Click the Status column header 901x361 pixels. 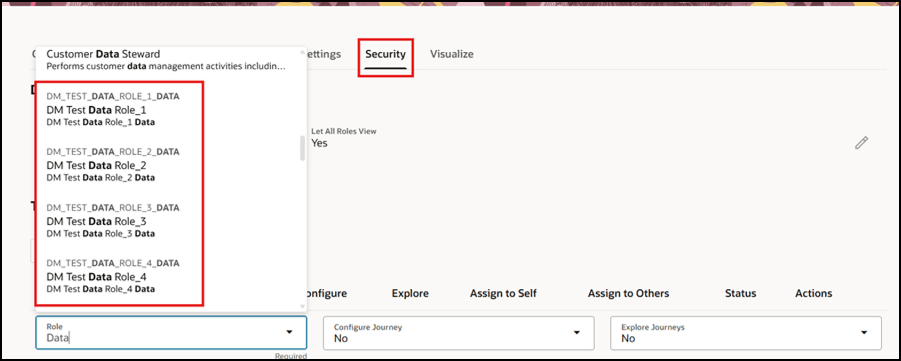tap(741, 293)
